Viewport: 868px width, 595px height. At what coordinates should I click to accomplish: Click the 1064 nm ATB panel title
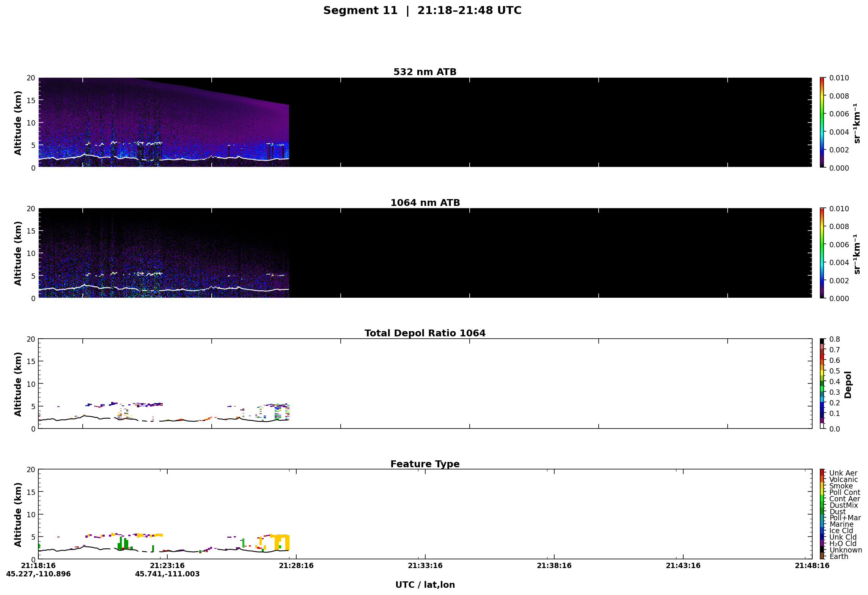click(x=425, y=203)
